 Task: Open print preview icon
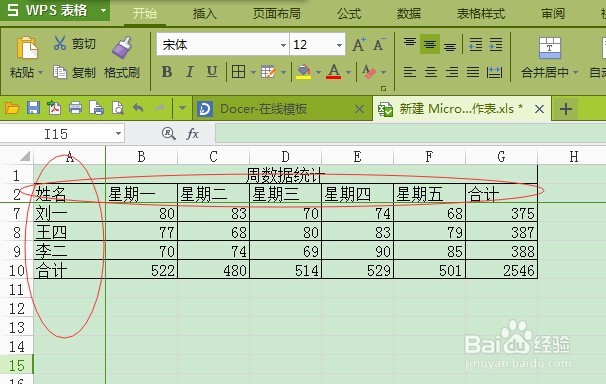(117, 108)
